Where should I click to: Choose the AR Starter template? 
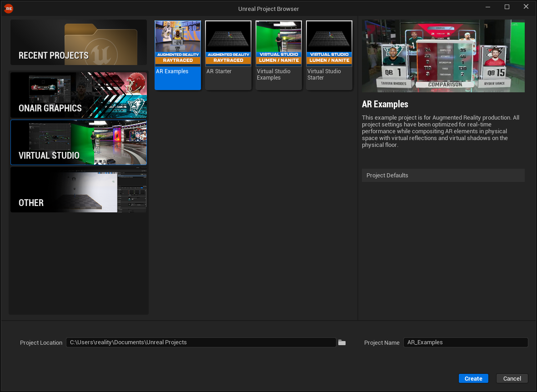pos(228,55)
